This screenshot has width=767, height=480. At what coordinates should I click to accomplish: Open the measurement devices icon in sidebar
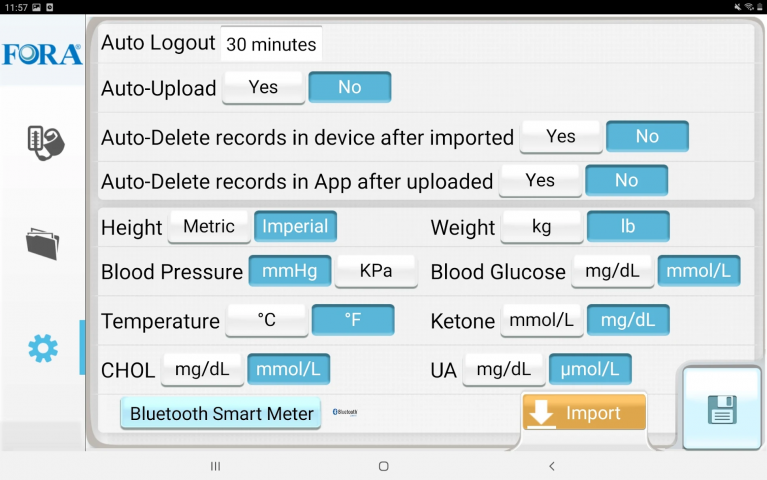coord(45,143)
